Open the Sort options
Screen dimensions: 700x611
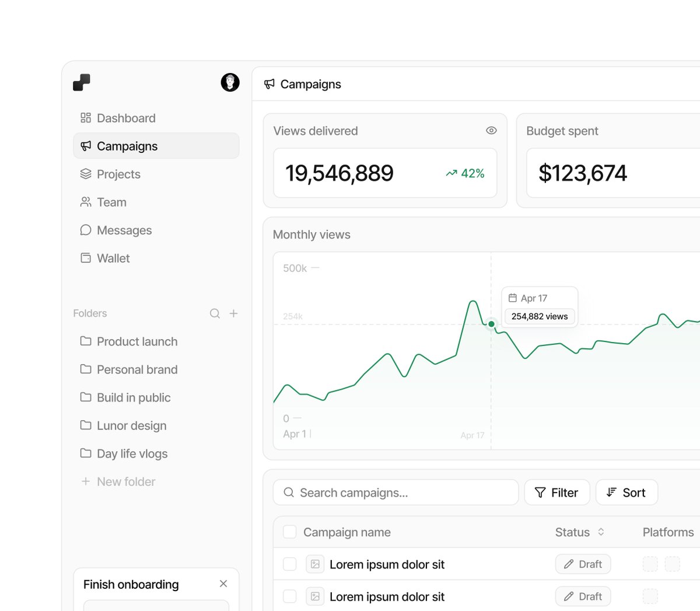click(626, 493)
